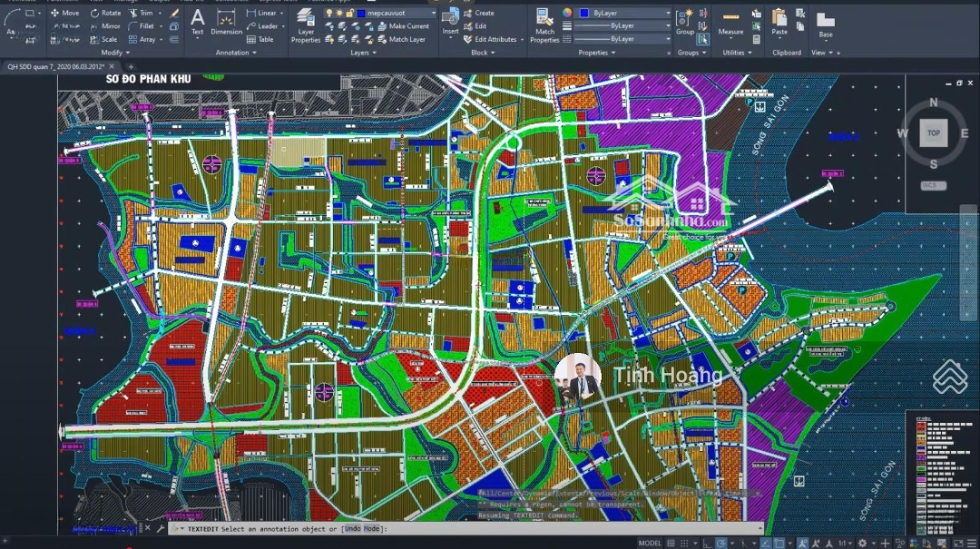Viewport: 980px width, 549px height.
Task: Click the TOP face of ViewCube
Action: pyautogui.click(x=933, y=132)
